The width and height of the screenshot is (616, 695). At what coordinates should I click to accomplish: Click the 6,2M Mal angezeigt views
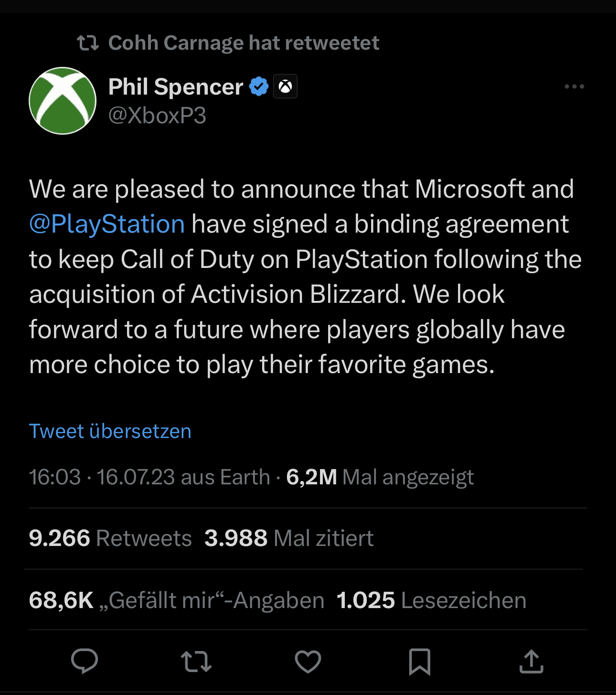[380, 477]
